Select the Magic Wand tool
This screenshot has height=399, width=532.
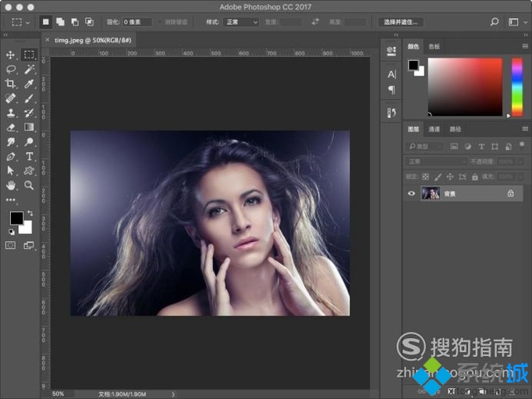(x=29, y=69)
